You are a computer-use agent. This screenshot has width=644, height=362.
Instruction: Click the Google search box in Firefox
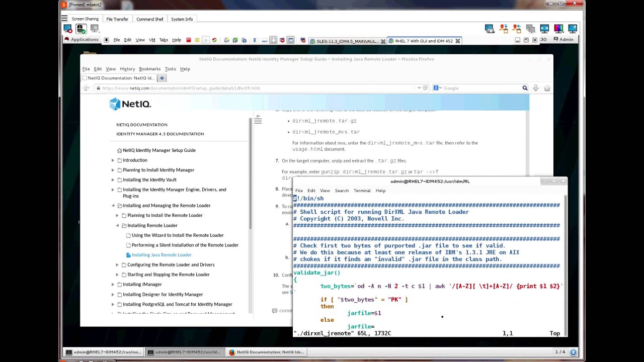tap(480, 88)
